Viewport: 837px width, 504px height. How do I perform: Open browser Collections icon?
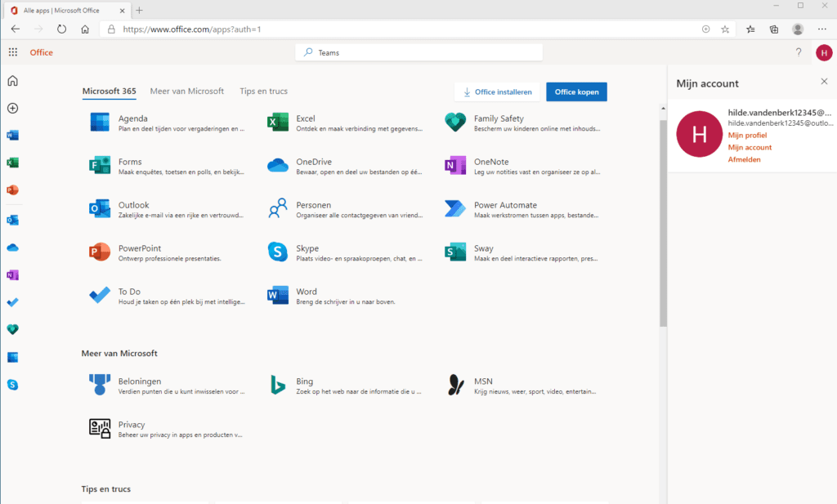774,29
